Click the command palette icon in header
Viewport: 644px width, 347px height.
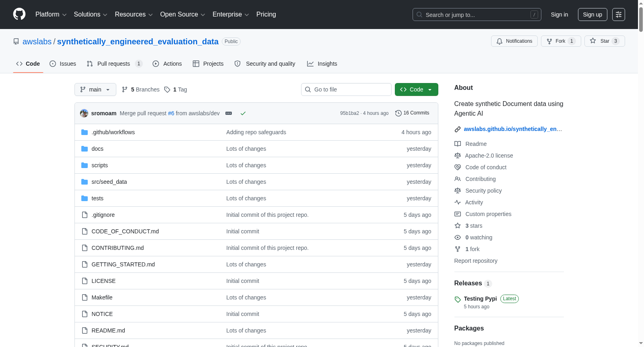pos(619,15)
